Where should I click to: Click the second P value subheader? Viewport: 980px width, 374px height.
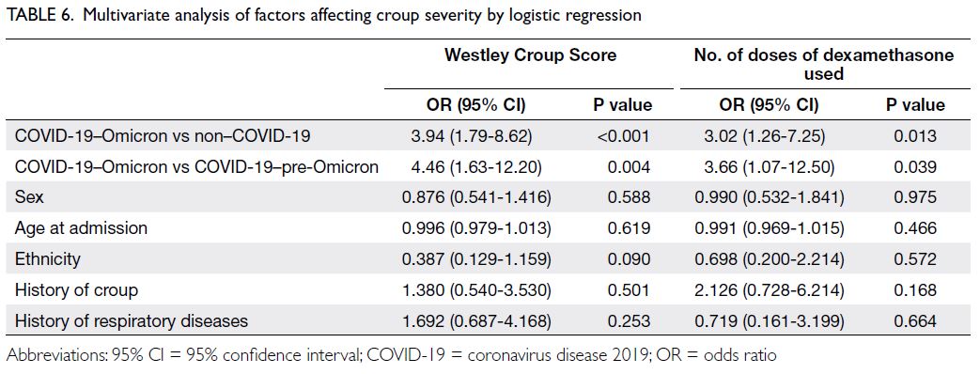(915, 105)
